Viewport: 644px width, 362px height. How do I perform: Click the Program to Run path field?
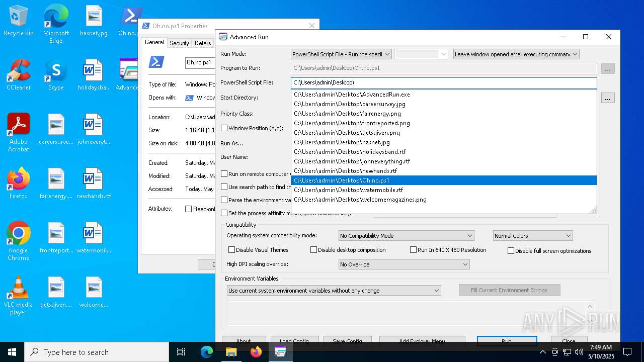click(x=444, y=68)
